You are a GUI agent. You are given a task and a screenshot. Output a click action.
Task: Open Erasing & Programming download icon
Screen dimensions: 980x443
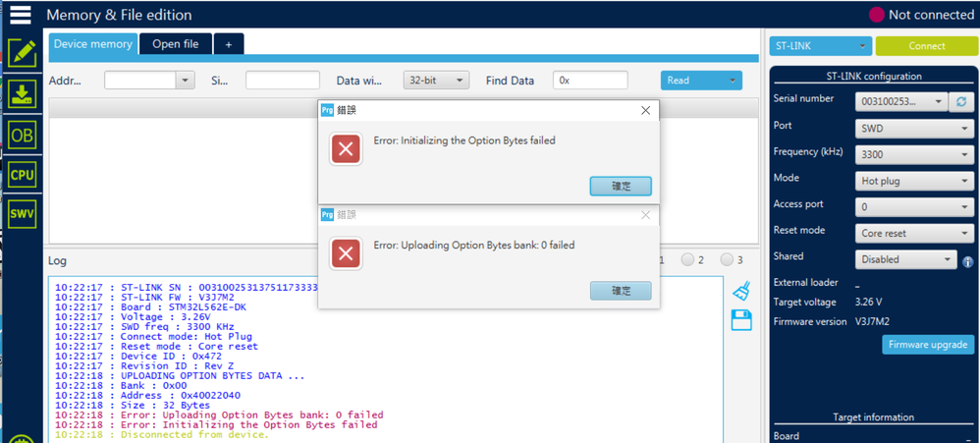[x=22, y=93]
